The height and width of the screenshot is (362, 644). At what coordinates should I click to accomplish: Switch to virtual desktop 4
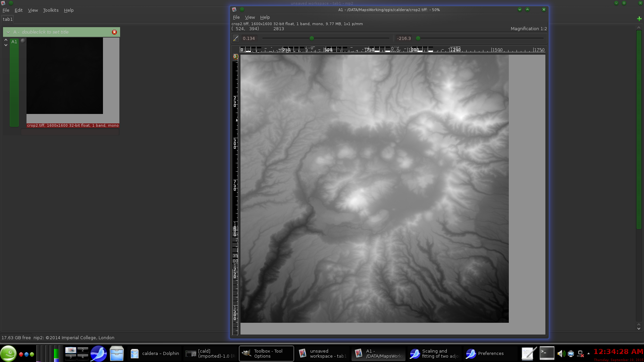(x=83, y=357)
